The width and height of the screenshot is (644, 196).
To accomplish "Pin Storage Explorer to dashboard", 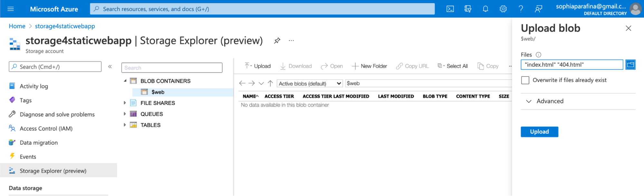I will click(x=277, y=41).
